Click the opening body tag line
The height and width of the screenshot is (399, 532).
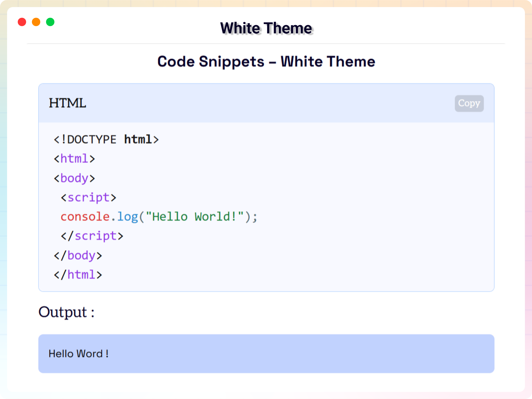[74, 178]
